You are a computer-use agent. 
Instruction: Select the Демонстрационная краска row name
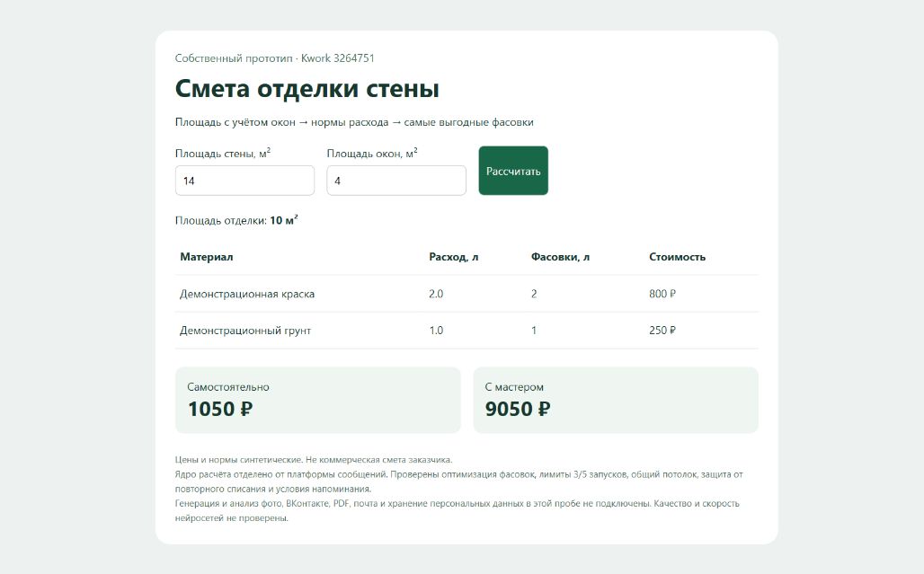click(x=247, y=294)
